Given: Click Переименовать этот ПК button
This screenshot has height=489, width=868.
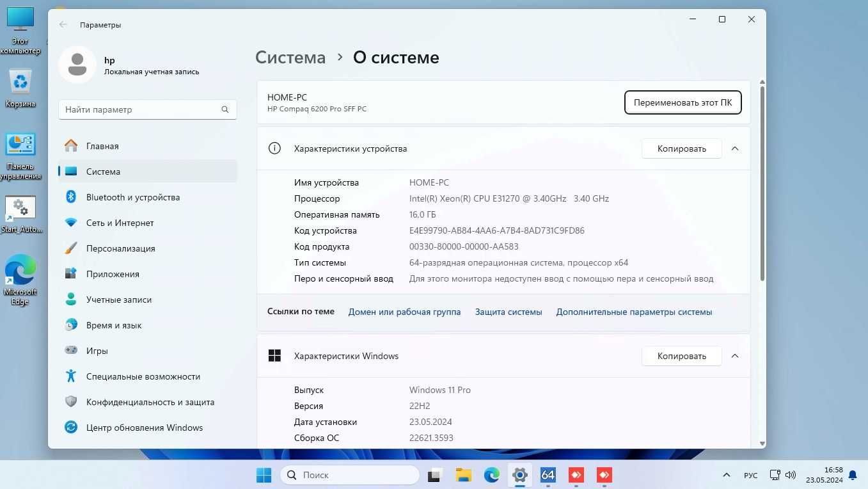Looking at the screenshot, I should [683, 102].
